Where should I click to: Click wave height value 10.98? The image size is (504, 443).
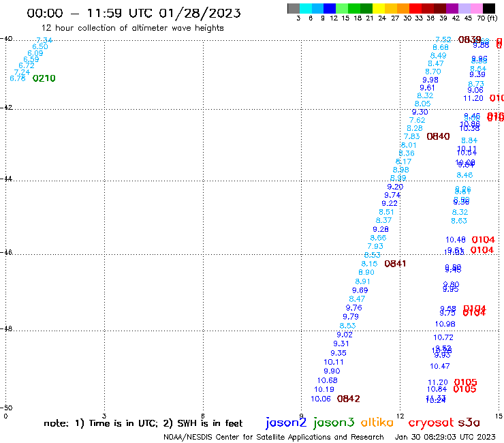coord(445,324)
